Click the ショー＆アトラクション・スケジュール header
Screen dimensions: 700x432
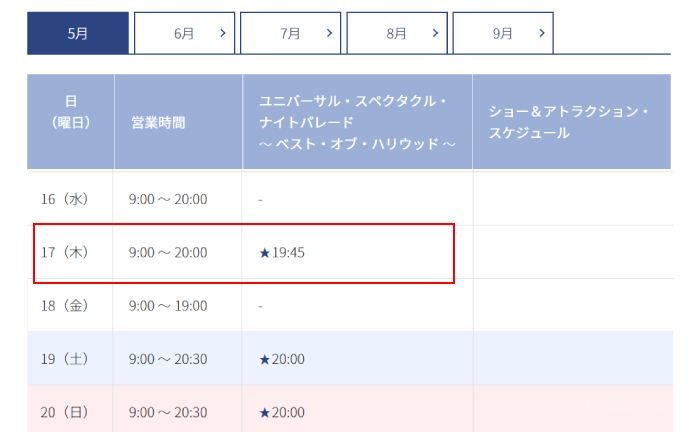click(568, 122)
